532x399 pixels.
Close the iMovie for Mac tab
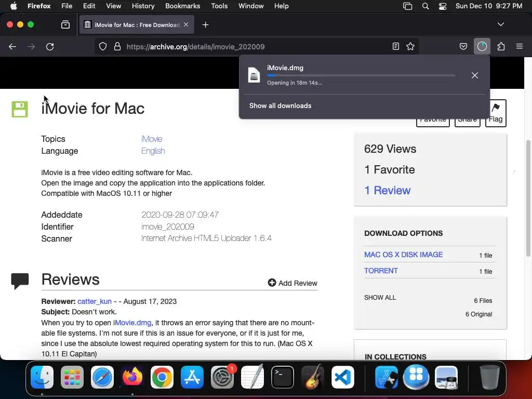(186, 25)
